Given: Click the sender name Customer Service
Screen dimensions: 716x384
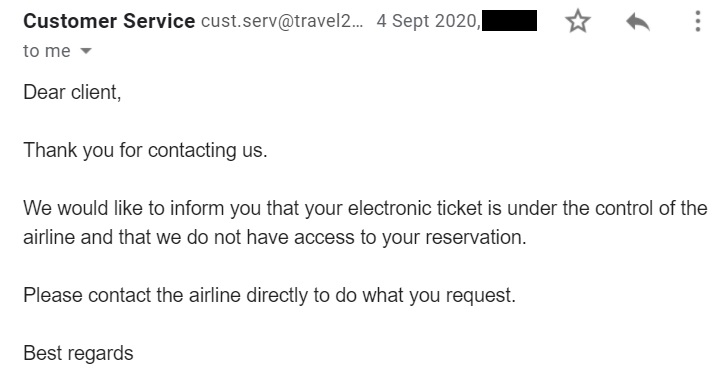Looking at the screenshot, I should pos(109,21).
